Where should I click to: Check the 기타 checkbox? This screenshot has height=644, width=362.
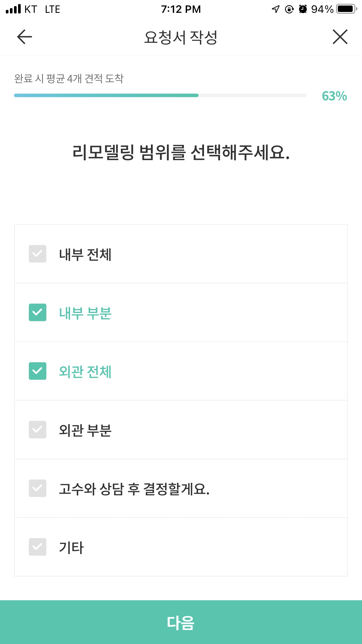38,547
